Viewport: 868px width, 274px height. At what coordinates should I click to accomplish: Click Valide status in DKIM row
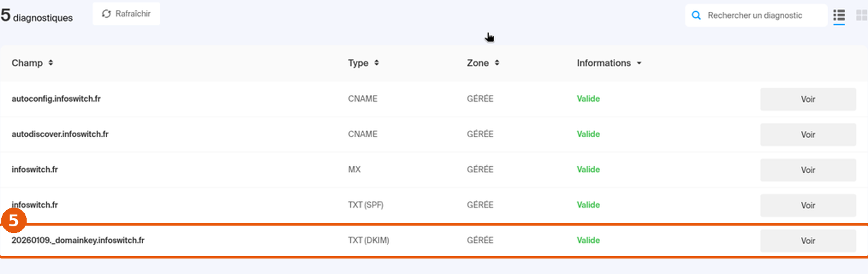coord(588,240)
